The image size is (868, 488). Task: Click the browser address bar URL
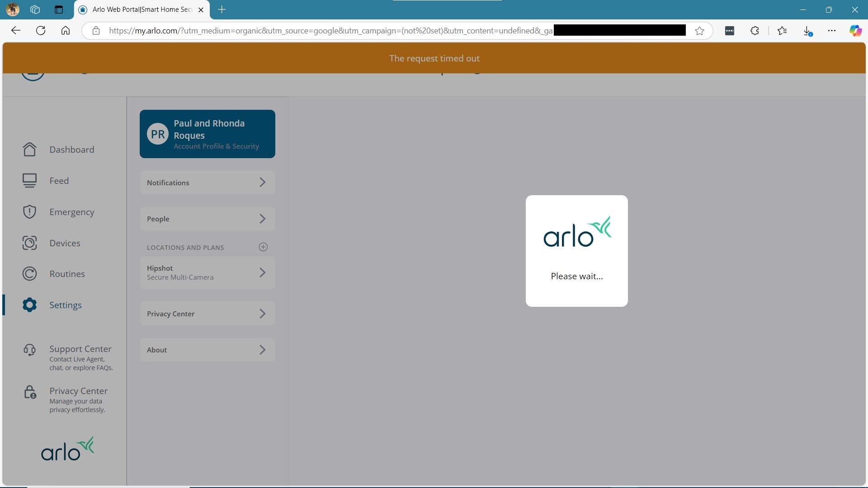(330, 31)
